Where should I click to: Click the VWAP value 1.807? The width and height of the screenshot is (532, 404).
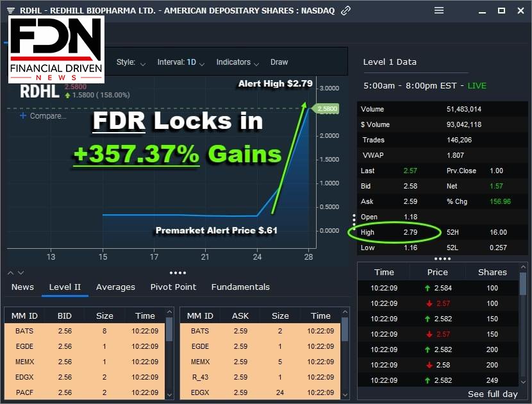pos(455,155)
